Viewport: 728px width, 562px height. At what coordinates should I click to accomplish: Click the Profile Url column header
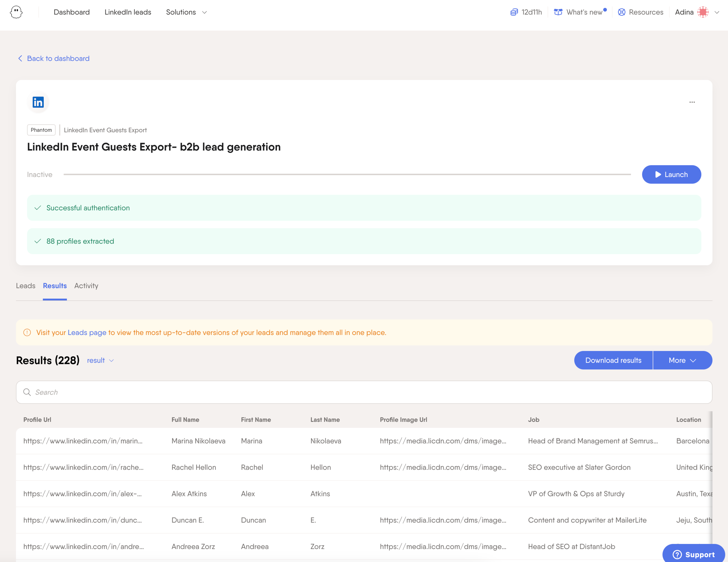click(x=37, y=420)
